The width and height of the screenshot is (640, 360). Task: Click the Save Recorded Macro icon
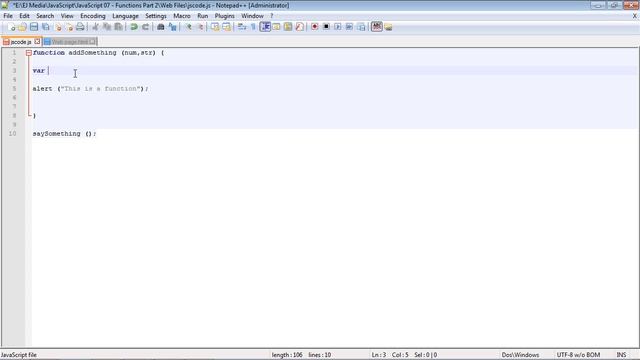click(361, 27)
